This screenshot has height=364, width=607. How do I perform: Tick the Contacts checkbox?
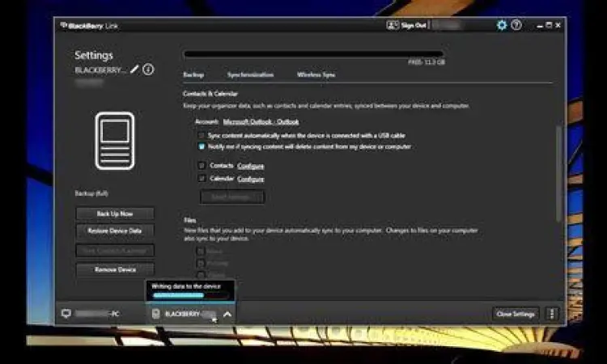pyautogui.click(x=202, y=166)
